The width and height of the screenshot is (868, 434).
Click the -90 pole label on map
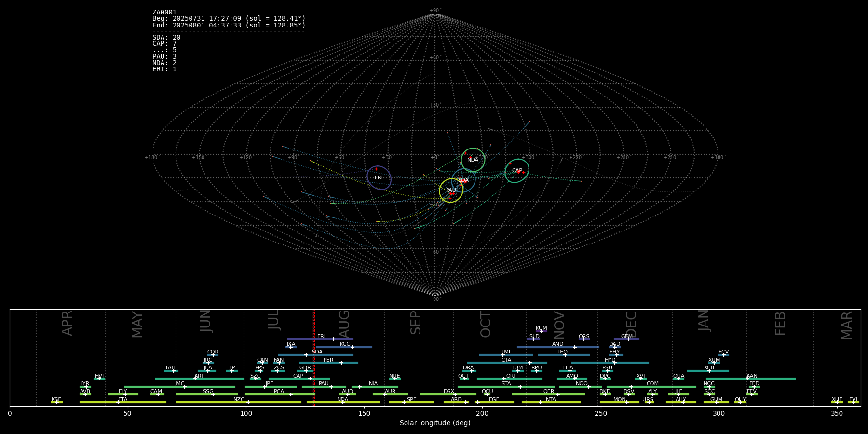[x=434, y=299]
